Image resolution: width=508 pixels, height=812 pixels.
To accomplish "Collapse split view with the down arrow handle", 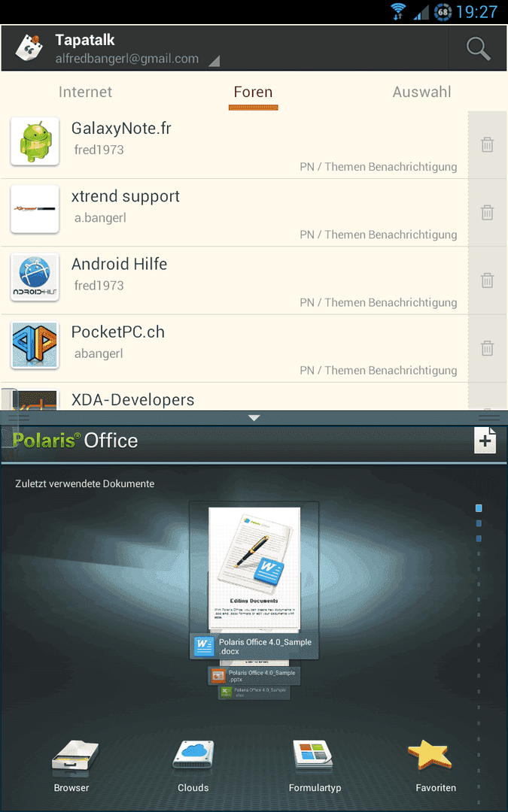I will point(254,418).
